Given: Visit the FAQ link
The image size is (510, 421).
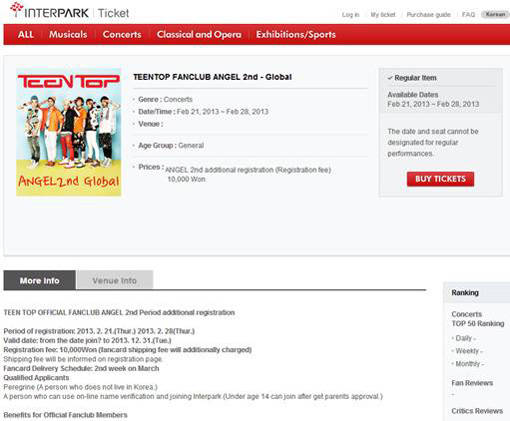Looking at the screenshot, I should point(468,15).
